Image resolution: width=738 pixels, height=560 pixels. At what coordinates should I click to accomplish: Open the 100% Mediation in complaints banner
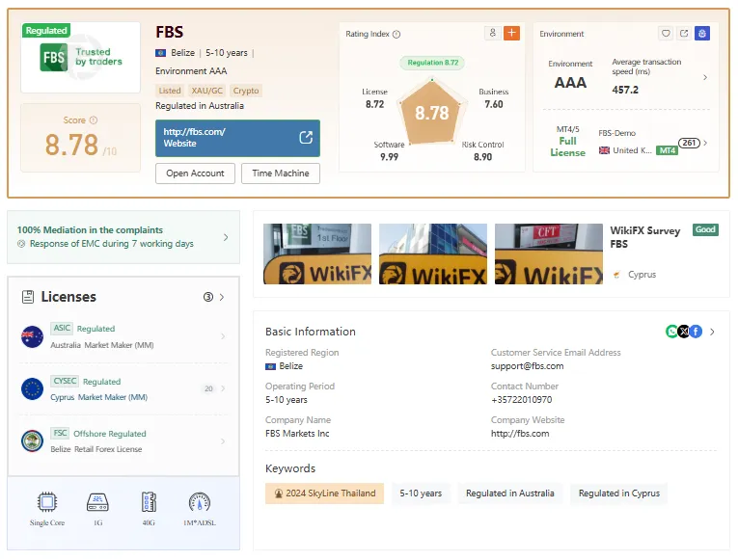click(x=123, y=237)
